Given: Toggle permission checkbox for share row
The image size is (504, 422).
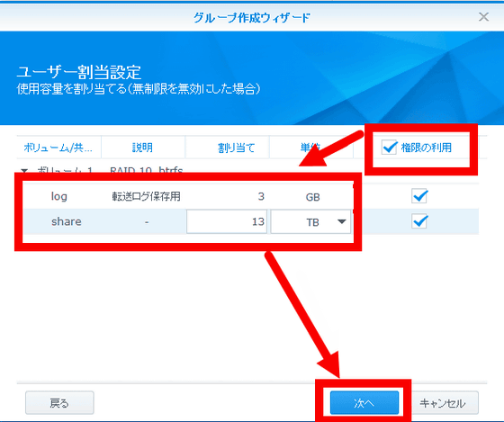Looking at the screenshot, I should click(419, 221).
